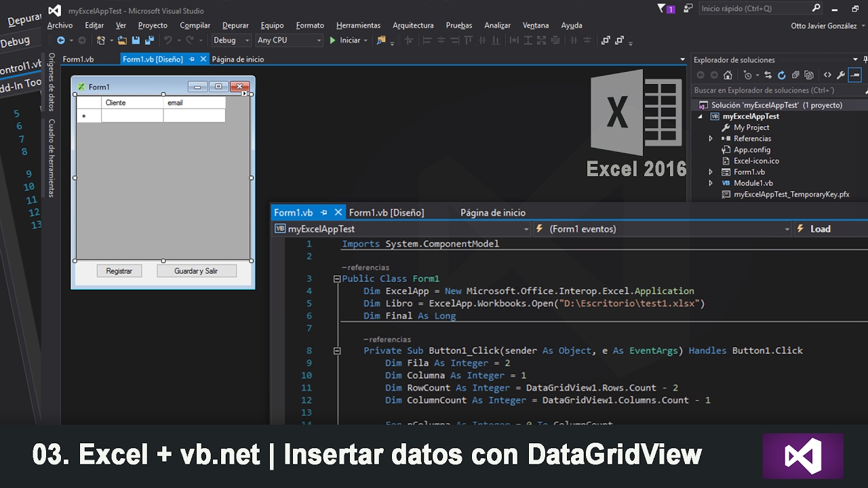Click the Show All Files icon
The width and height of the screenshot is (868, 488).
pyautogui.click(x=808, y=75)
